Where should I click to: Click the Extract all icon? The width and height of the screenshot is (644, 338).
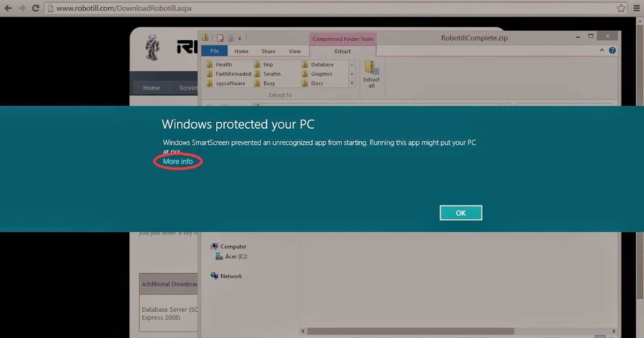[371, 69]
